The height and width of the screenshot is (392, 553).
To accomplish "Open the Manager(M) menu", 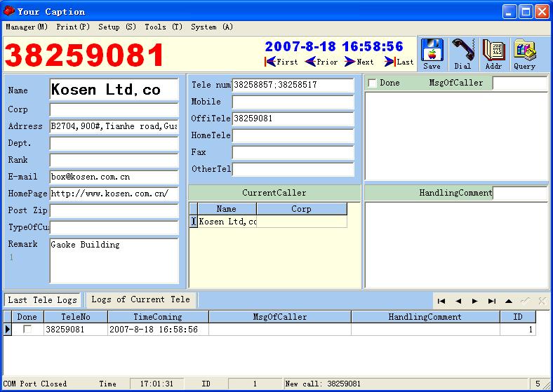I will [x=27, y=27].
